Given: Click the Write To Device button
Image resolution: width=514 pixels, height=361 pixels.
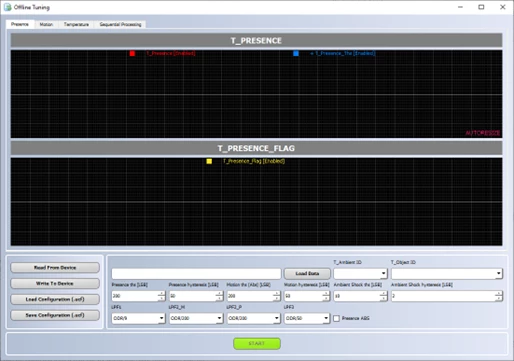Looking at the screenshot, I should click(x=55, y=284).
